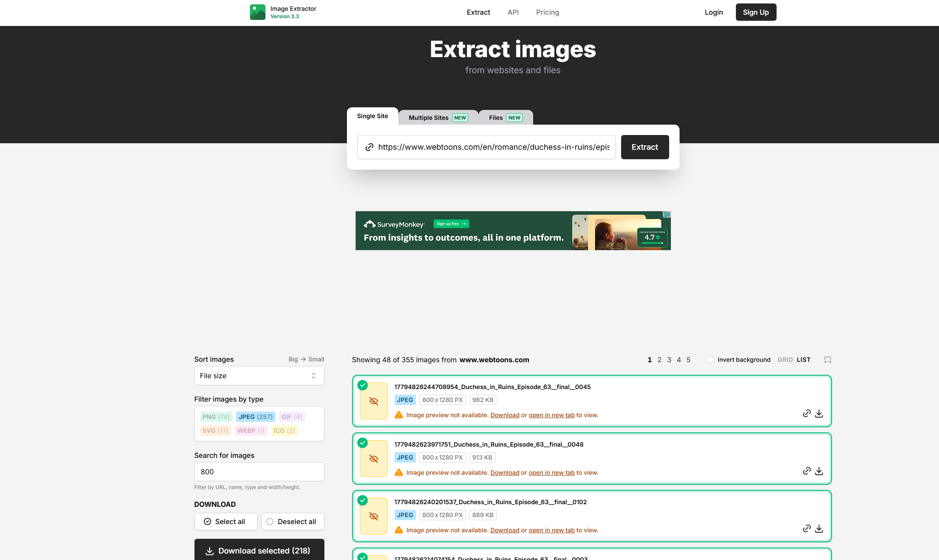Click hidden-preview thumbnail of image _0045
The width and height of the screenshot is (939, 560).
[374, 401]
